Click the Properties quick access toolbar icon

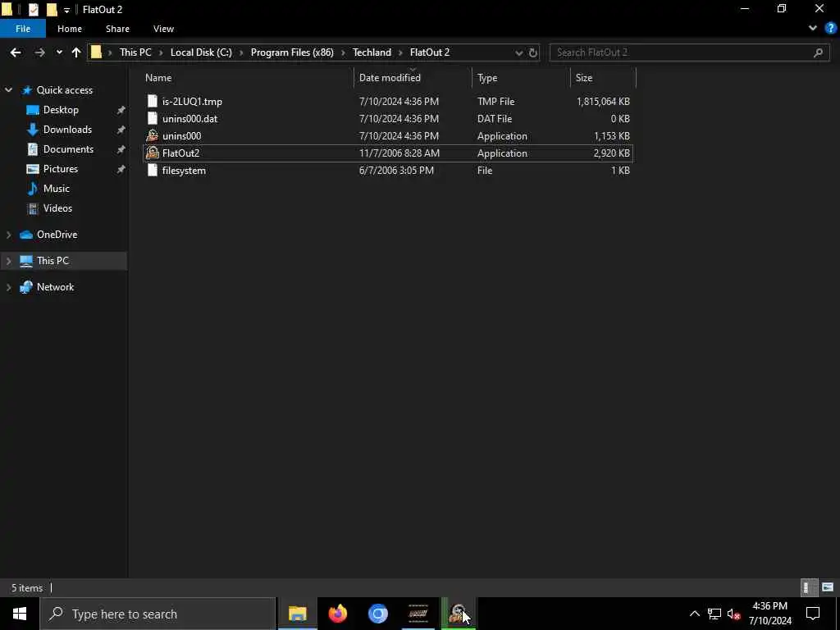tap(33, 10)
